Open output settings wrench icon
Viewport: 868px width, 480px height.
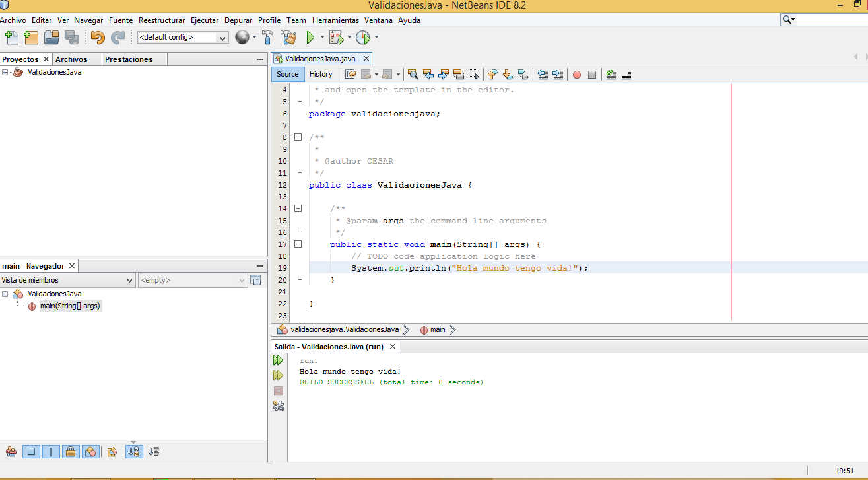[x=278, y=406]
